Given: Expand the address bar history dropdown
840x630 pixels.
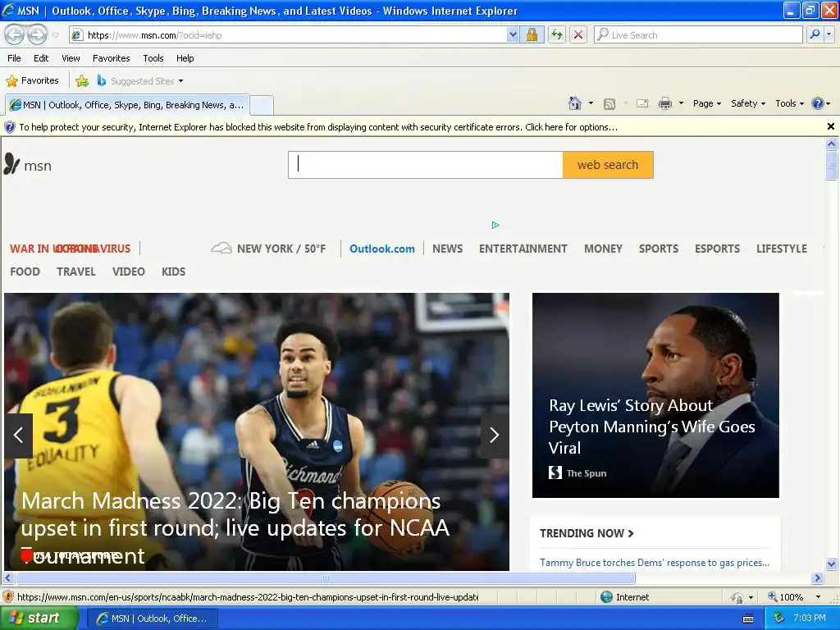Looking at the screenshot, I should pyautogui.click(x=513, y=34).
